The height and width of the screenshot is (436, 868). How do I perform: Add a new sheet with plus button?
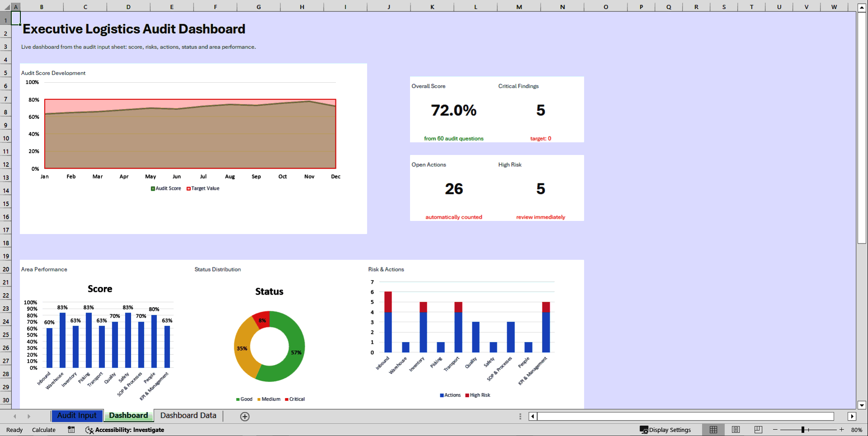245,417
